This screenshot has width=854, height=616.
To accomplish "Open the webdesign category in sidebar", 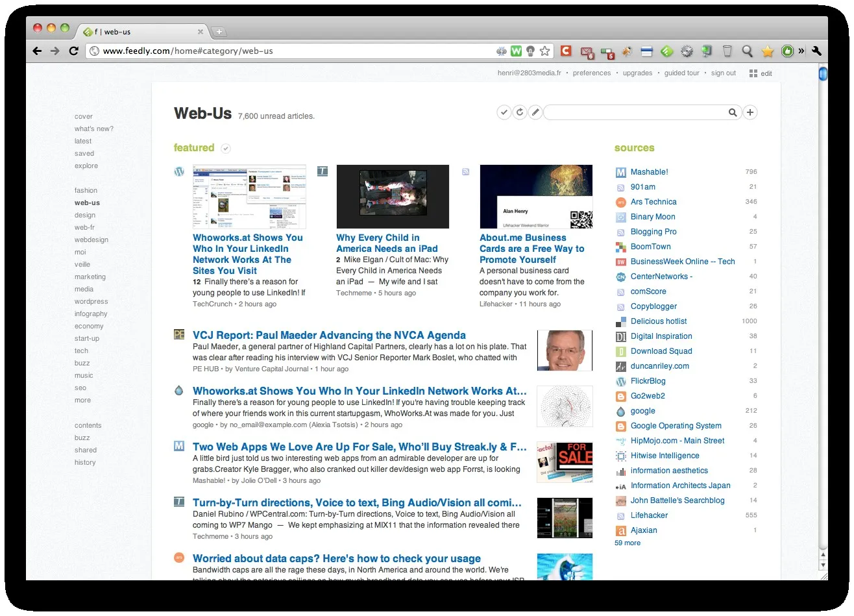I will coord(91,240).
